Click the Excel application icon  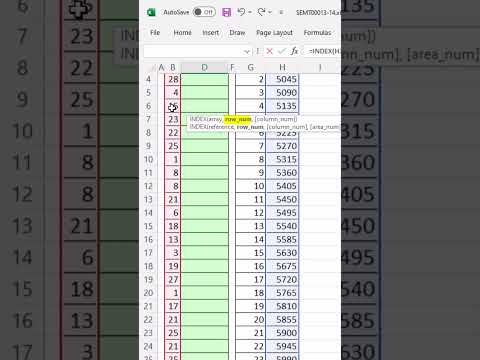pyautogui.click(x=151, y=12)
